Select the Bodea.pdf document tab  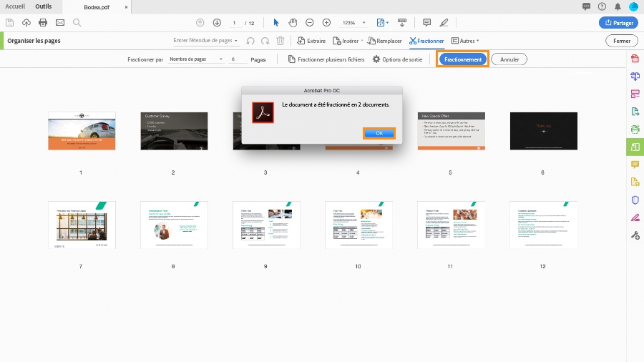pos(97,7)
